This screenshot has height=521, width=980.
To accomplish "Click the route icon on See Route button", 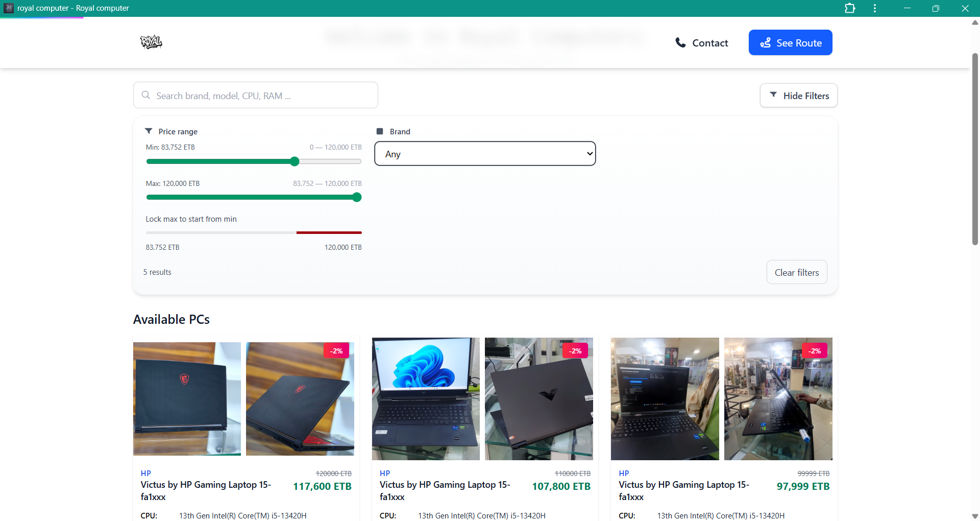I will [x=766, y=42].
